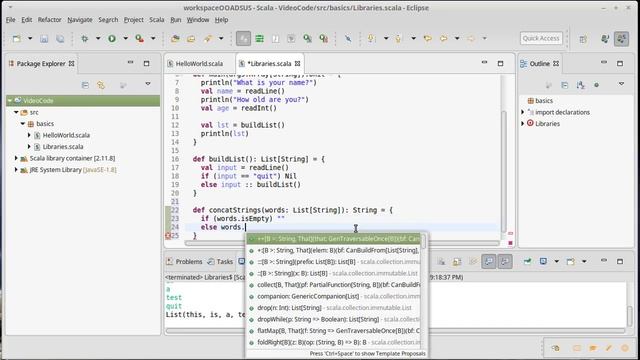Expand Scala library container [2.11.8]
Screen dimensions: 640x360
(x=16, y=158)
